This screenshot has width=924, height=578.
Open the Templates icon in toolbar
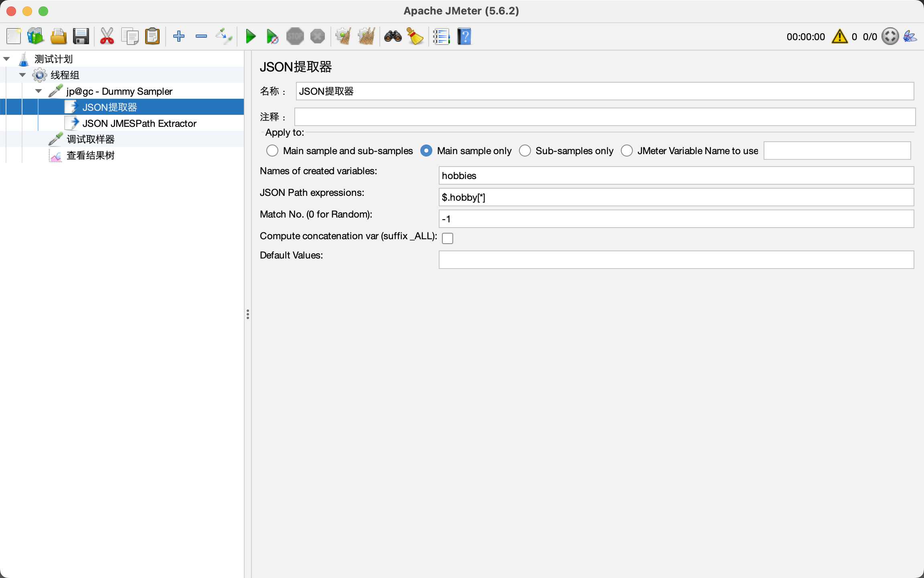click(x=36, y=37)
